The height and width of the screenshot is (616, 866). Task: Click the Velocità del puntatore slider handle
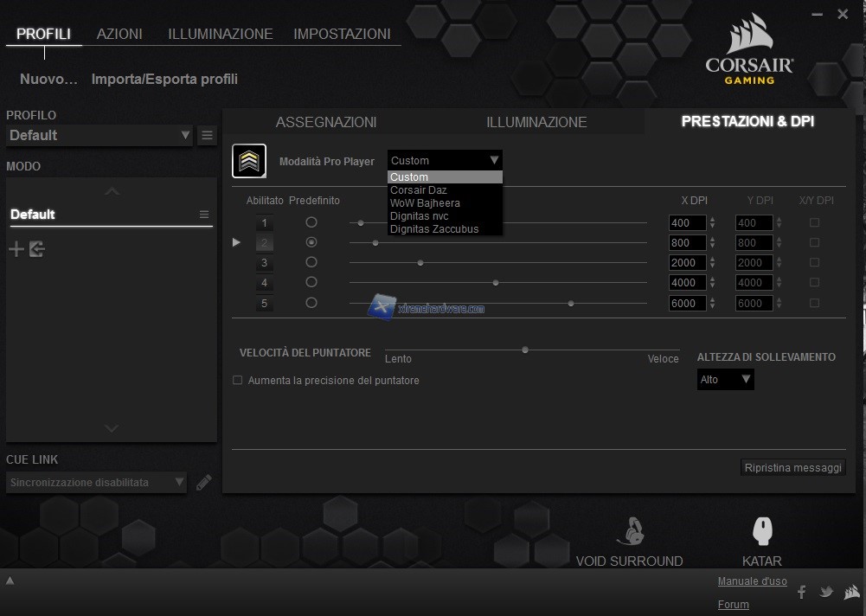point(525,350)
